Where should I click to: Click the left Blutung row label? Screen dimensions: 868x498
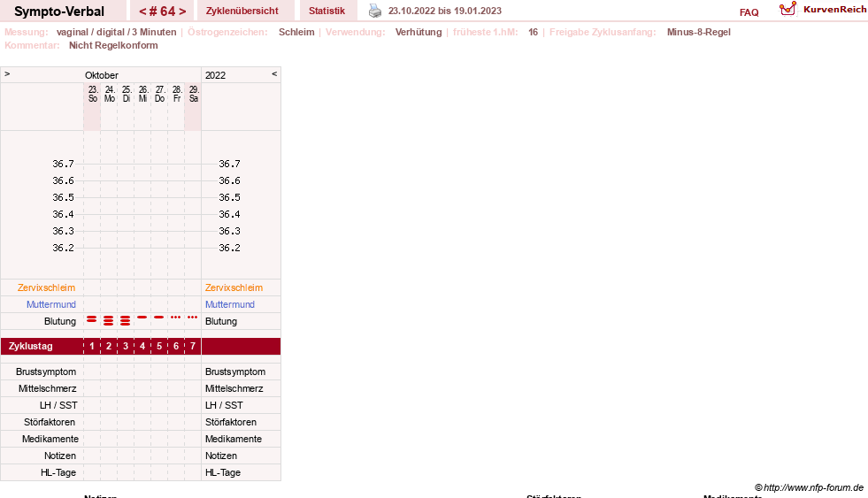pos(60,321)
